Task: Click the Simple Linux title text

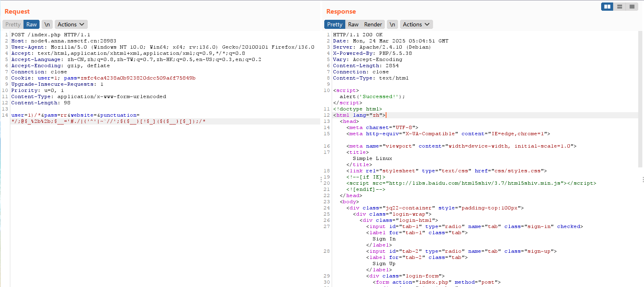Action: pyautogui.click(x=372, y=158)
